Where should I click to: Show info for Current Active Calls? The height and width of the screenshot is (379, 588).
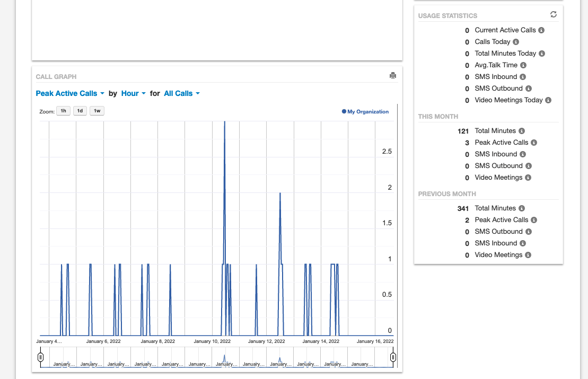(541, 30)
